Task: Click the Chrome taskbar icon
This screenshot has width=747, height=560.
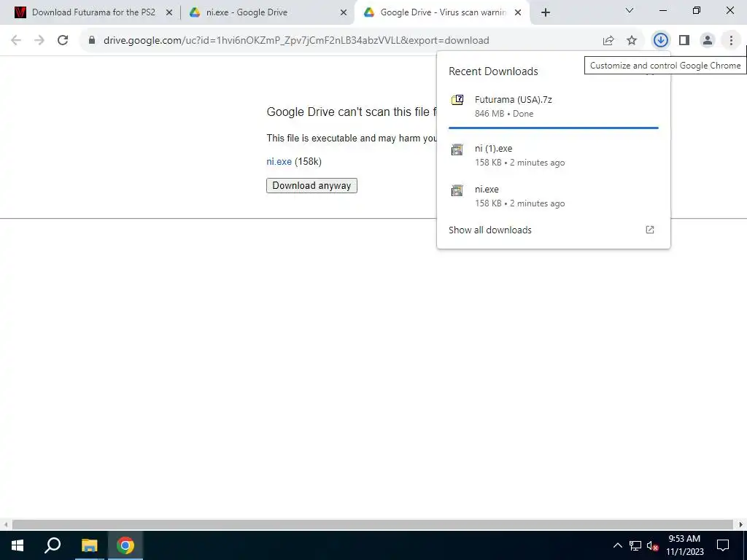Action: (125, 545)
